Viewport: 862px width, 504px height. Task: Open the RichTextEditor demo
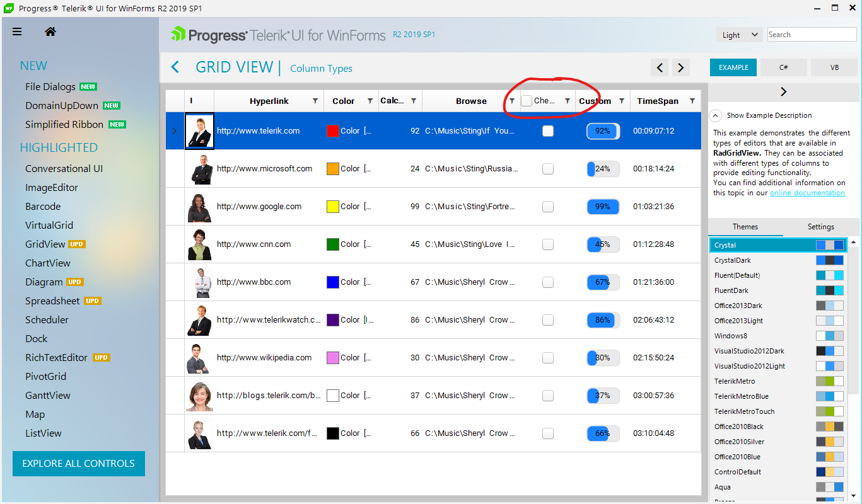point(56,358)
